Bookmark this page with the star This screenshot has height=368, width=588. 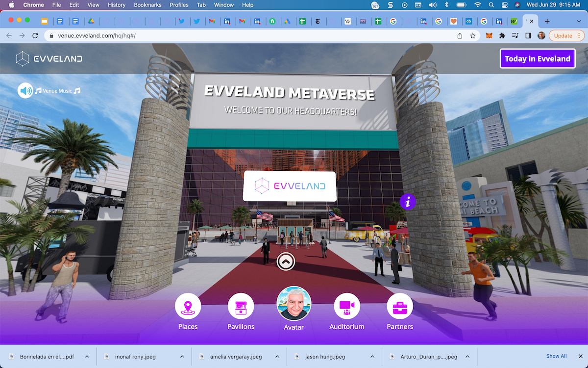click(473, 36)
